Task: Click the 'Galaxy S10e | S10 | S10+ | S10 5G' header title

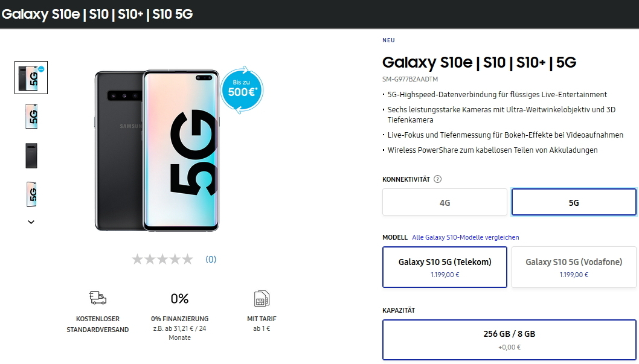Action: tap(97, 14)
